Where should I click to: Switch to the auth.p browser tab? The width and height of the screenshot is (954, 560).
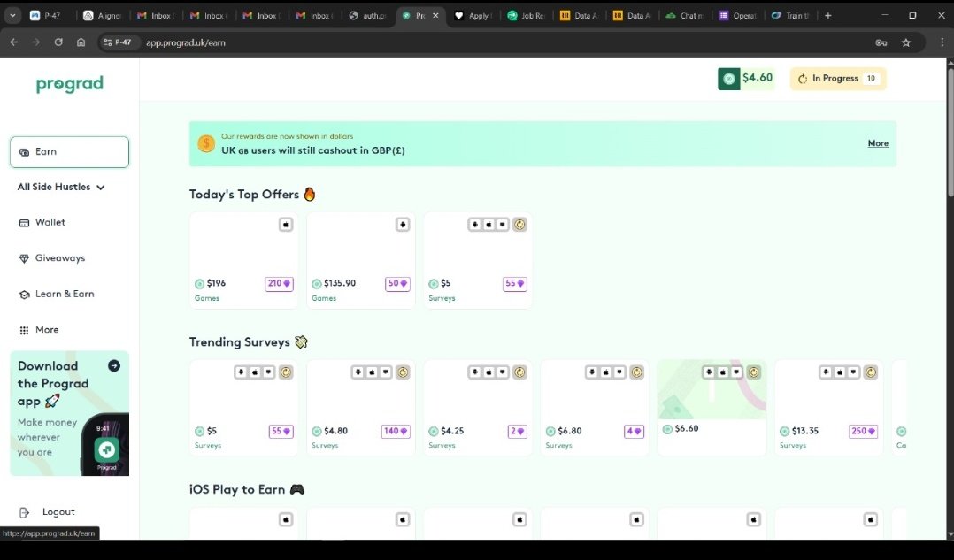tap(368, 16)
